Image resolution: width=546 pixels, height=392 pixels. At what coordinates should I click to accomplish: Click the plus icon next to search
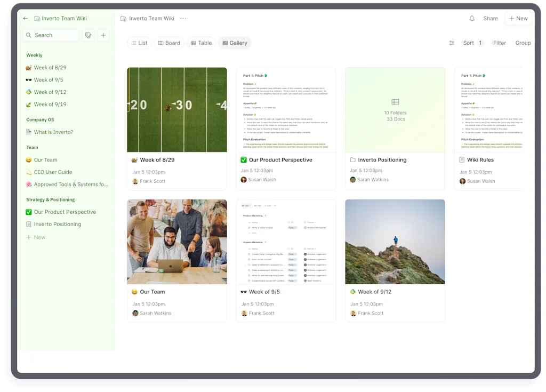click(x=103, y=35)
